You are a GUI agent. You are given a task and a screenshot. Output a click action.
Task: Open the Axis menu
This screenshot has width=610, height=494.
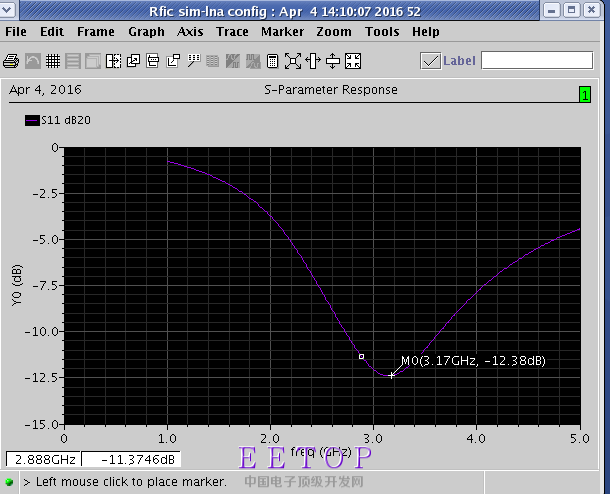click(190, 32)
